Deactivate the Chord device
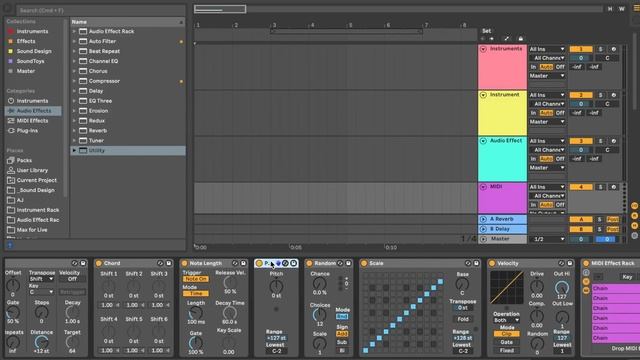Image resolution: width=640 pixels, height=360 pixels. coord(99,264)
